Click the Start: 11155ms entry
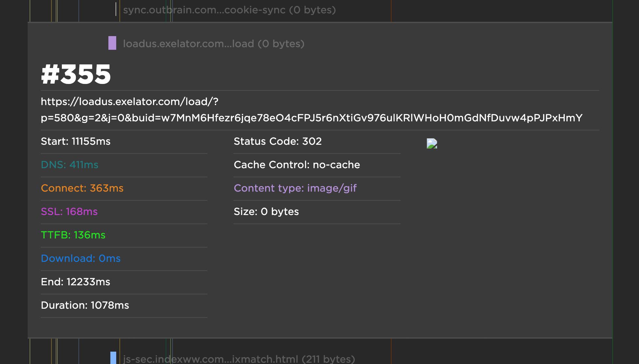 point(76,142)
